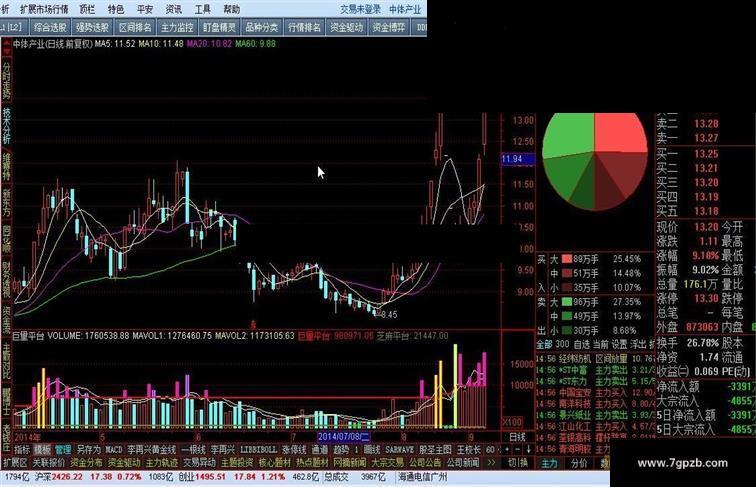Select the 技术分析 side tab
Screen dimensions: 756x487
coord(6,126)
